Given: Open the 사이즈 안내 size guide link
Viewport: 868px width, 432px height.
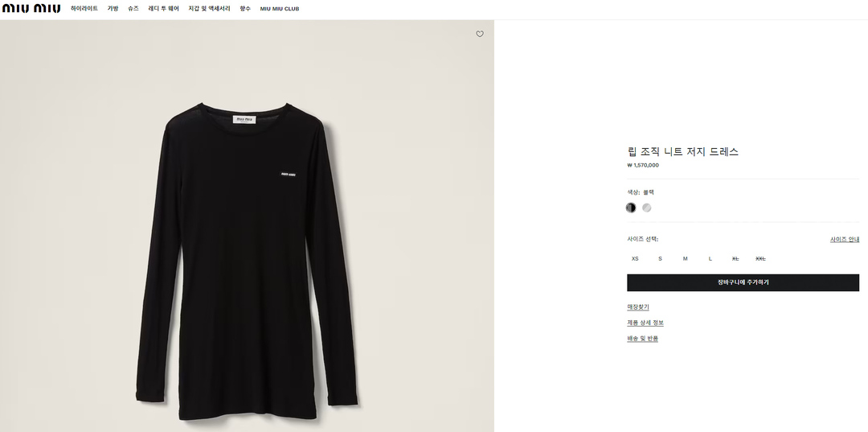Looking at the screenshot, I should (x=844, y=239).
